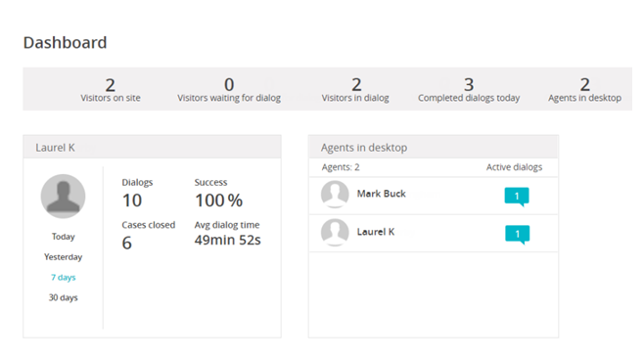Open Laurel K's active dialog bubble

517,235
